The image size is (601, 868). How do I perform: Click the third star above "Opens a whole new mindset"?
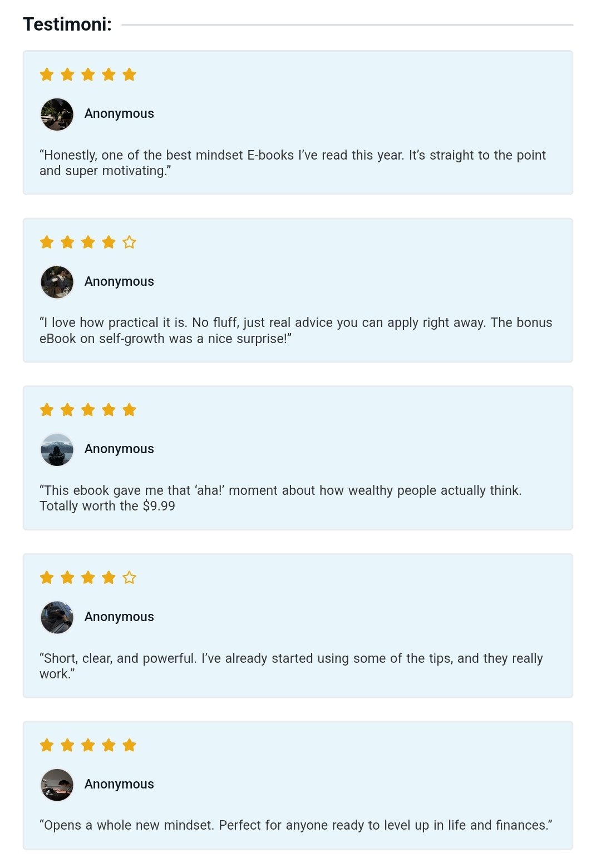[88, 745]
